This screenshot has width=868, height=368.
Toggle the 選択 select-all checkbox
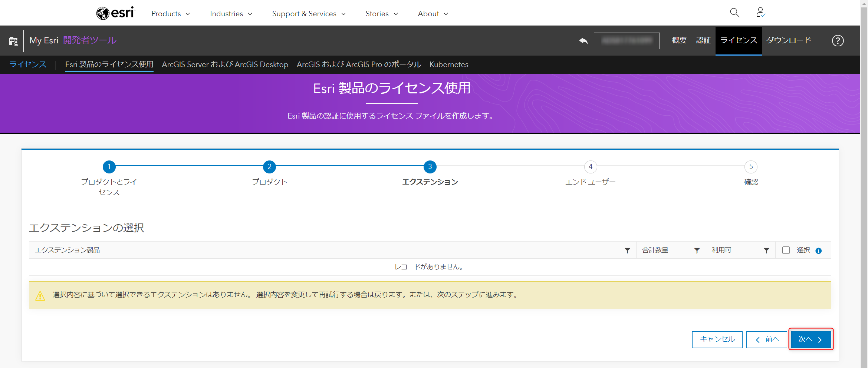(x=786, y=250)
